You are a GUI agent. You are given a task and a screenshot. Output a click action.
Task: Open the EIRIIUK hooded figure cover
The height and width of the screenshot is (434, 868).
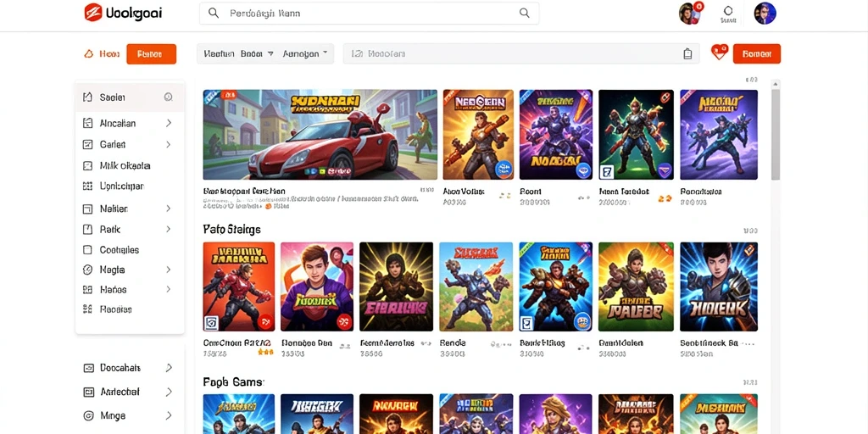[397, 287]
